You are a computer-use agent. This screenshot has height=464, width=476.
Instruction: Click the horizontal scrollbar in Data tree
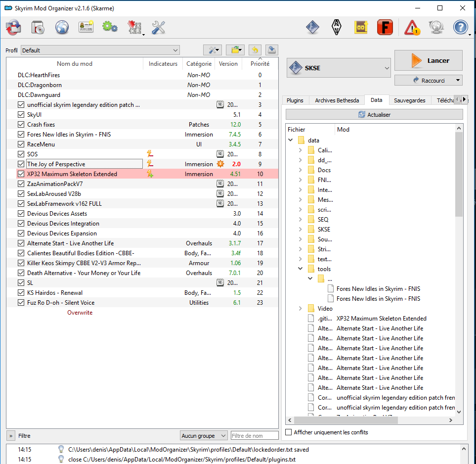[x=346, y=420]
